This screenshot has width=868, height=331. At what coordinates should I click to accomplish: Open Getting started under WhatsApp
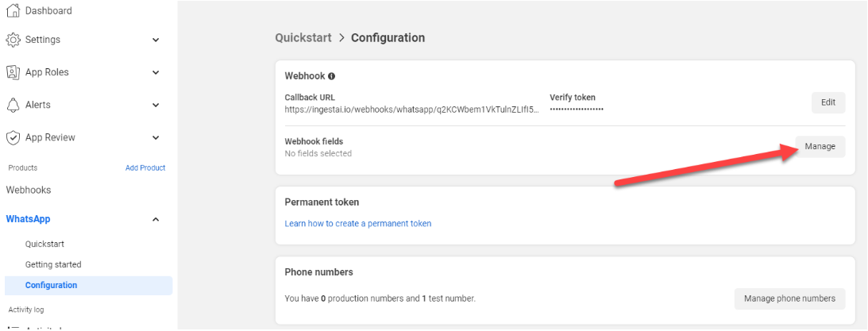[53, 264]
